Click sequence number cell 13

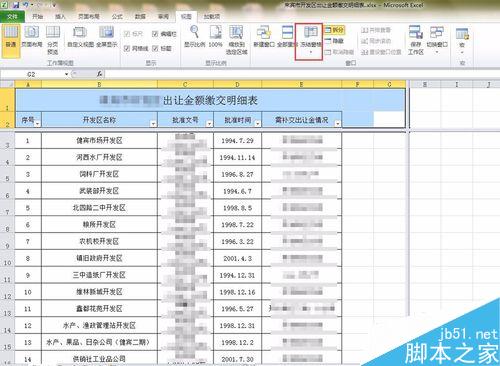coord(28,342)
